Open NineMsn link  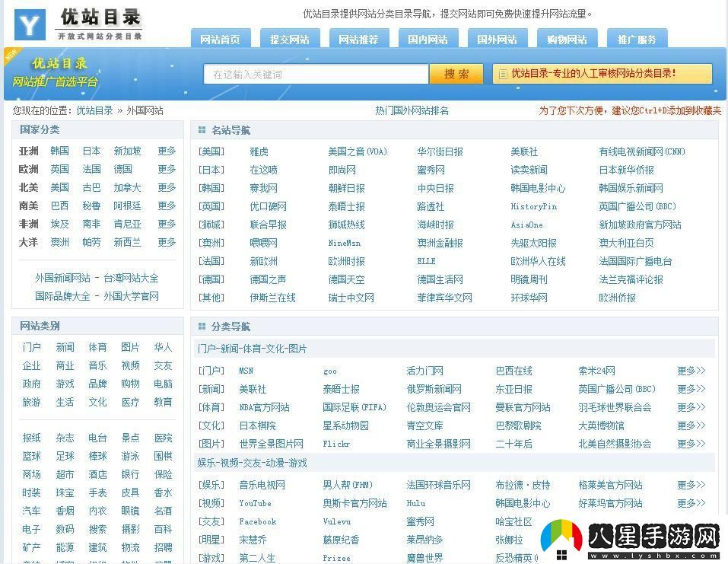(x=344, y=243)
